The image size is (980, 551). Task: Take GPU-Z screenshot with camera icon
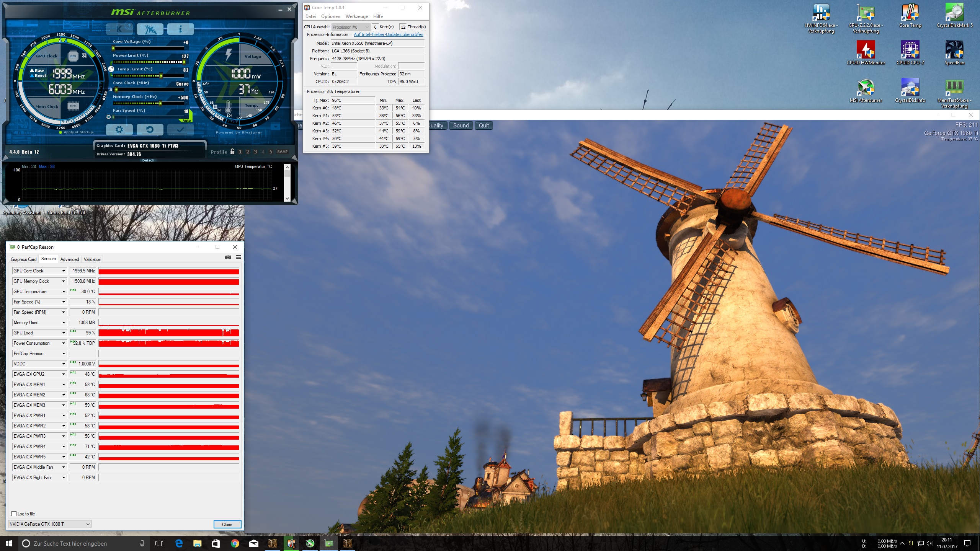(x=228, y=258)
